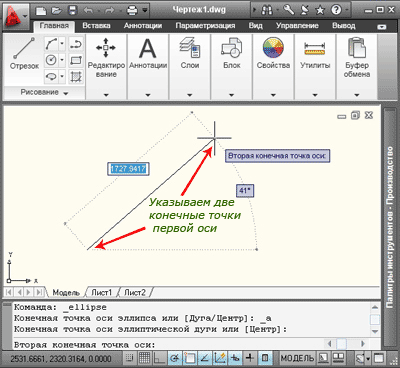Click the command history scrollbar down arrow
The height and width of the screenshot is (368, 400).
(375, 331)
